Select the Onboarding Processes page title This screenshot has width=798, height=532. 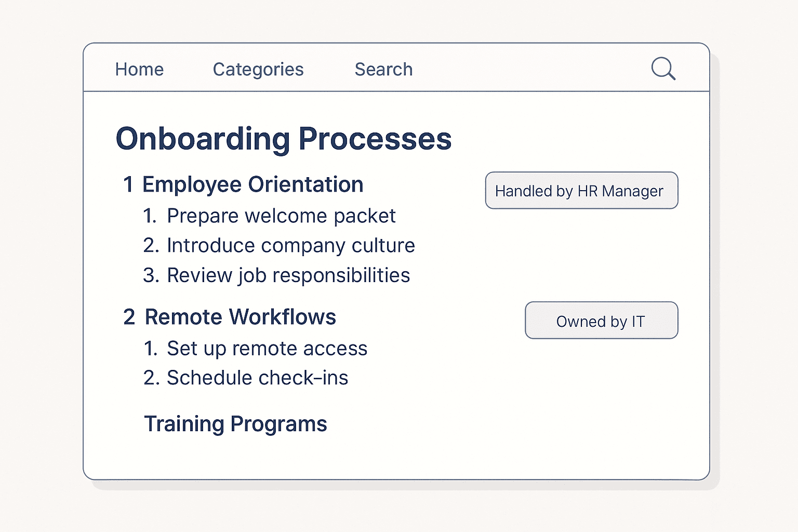[284, 139]
